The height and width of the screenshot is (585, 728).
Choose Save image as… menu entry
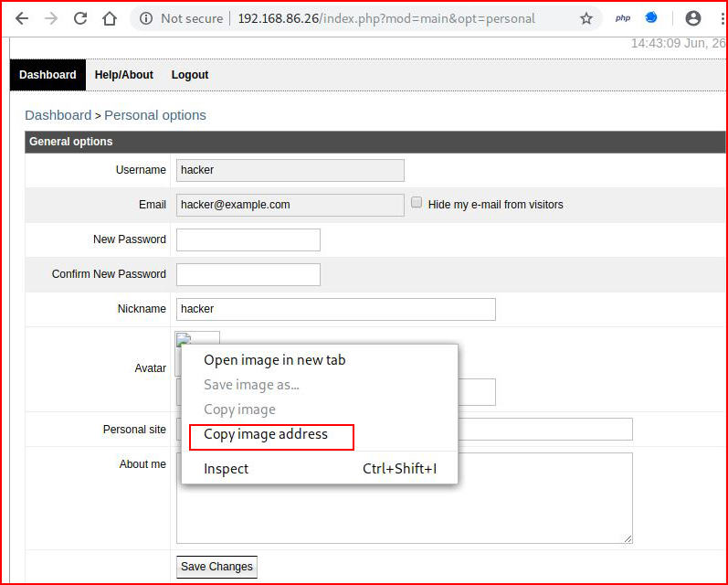(251, 385)
